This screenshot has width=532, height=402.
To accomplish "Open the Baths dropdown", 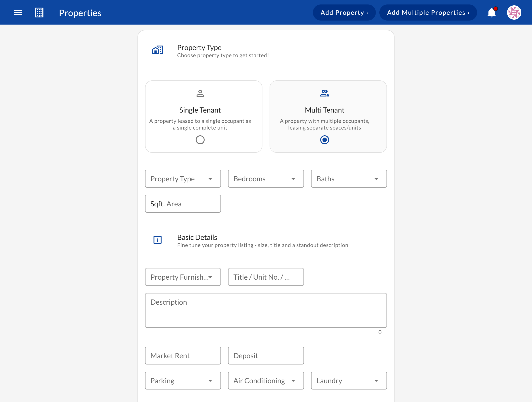I will coord(349,179).
